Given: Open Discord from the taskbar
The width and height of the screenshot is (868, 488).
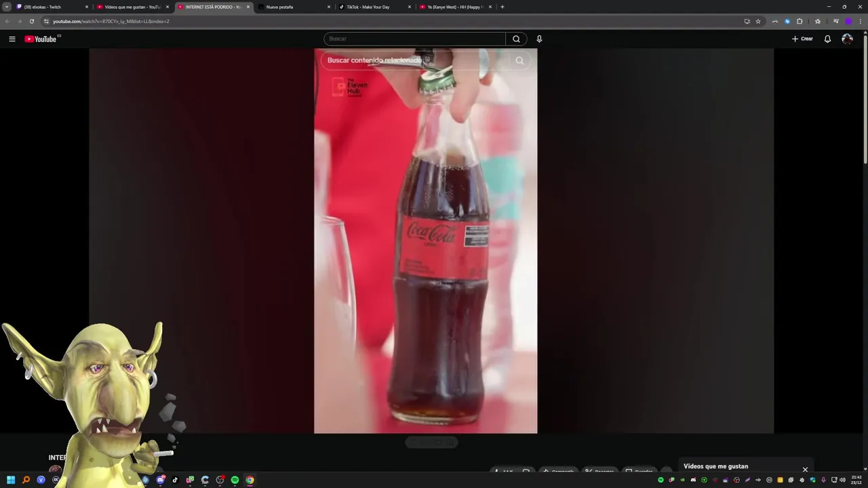Looking at the screenshot, I should point(161,480).
